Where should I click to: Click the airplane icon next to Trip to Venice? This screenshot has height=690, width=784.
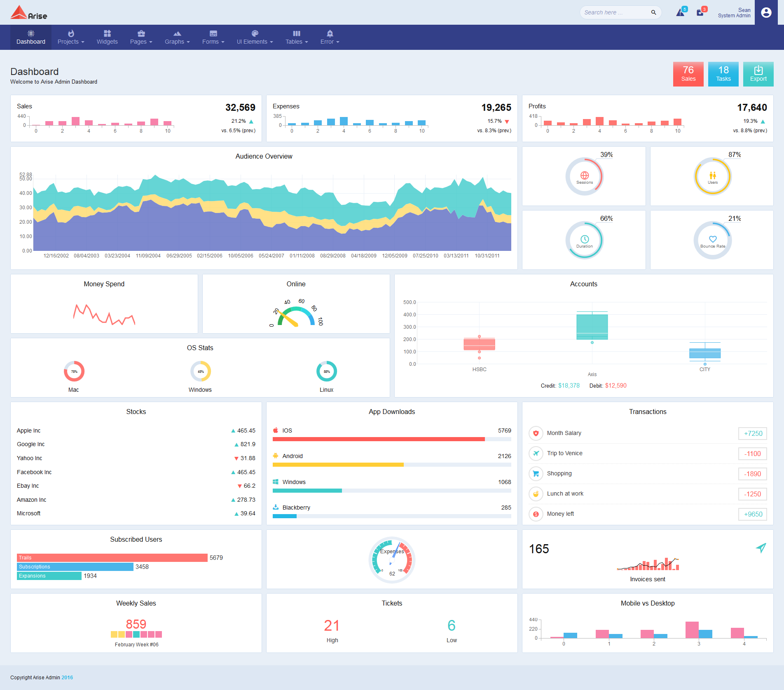click(x=536, y=454)
